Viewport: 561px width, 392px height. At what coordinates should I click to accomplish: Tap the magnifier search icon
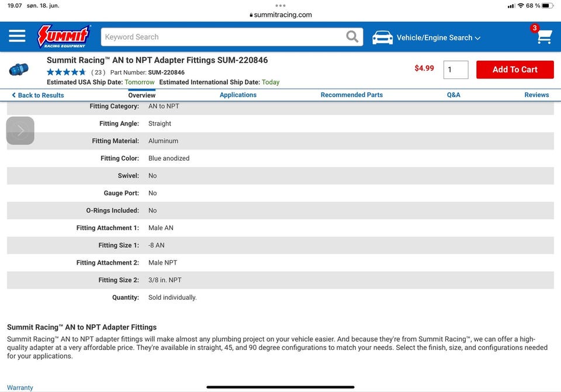pos(352,36)
